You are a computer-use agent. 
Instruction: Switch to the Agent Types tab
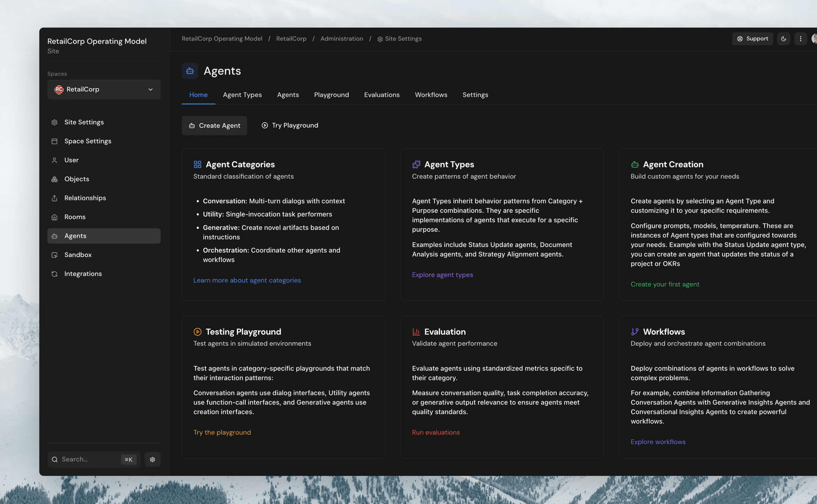tap(242, 95)
